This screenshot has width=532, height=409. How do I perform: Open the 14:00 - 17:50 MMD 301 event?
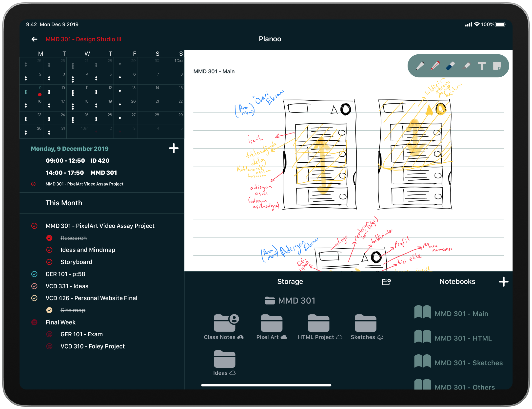click(81, 173)
